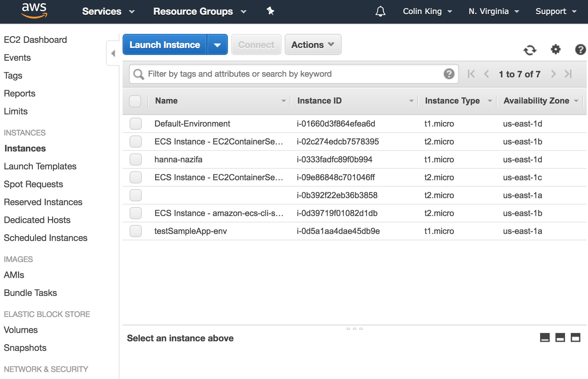Open table settings gear icon
Image resolution: width=588 pixels, height=379 pixels.
pos(556,49)
